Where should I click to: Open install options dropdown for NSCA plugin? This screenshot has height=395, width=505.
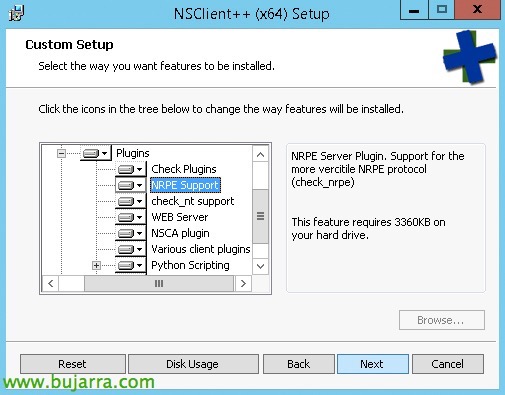tap(131, 233)
